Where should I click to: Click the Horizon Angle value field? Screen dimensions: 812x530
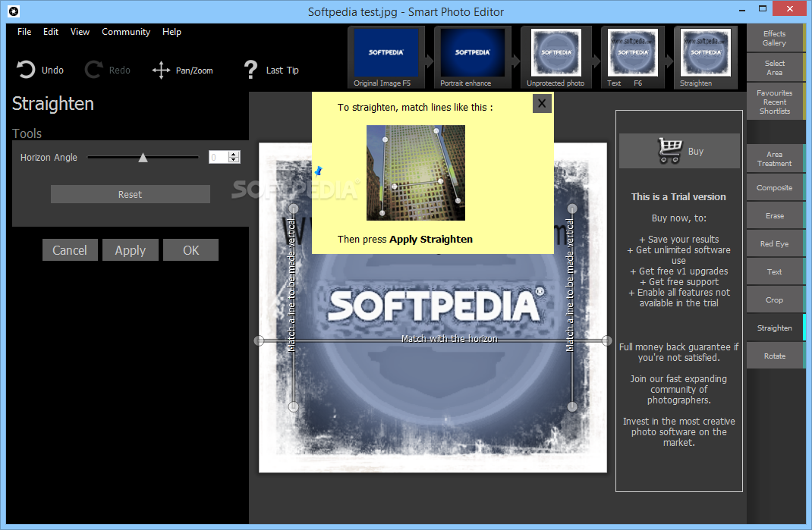point(219,157)
